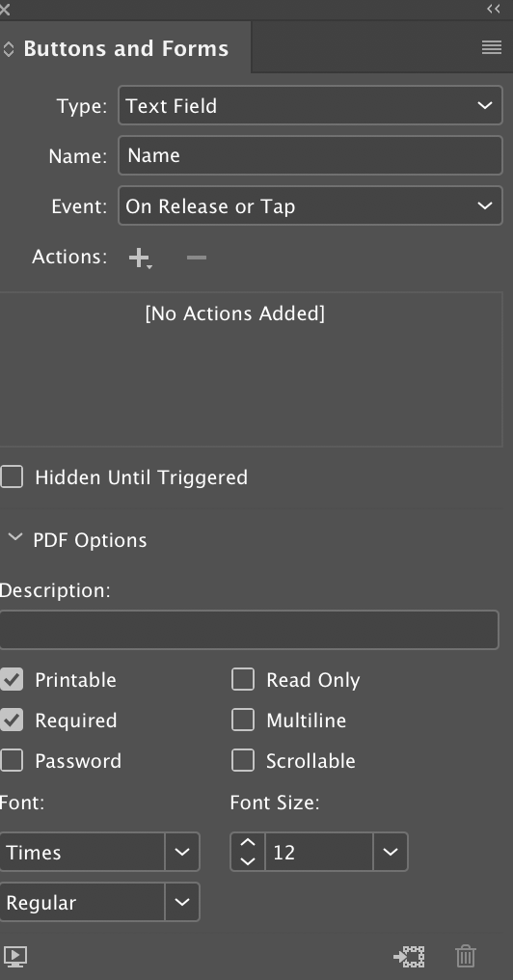
Task: Select the Buttons and Forms tab
Action: 125,49
